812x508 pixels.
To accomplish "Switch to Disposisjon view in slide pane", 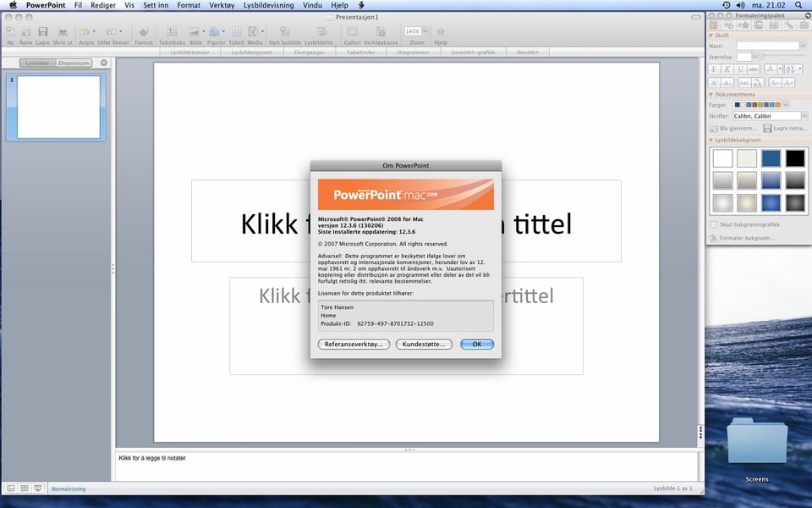I will 74,63.
